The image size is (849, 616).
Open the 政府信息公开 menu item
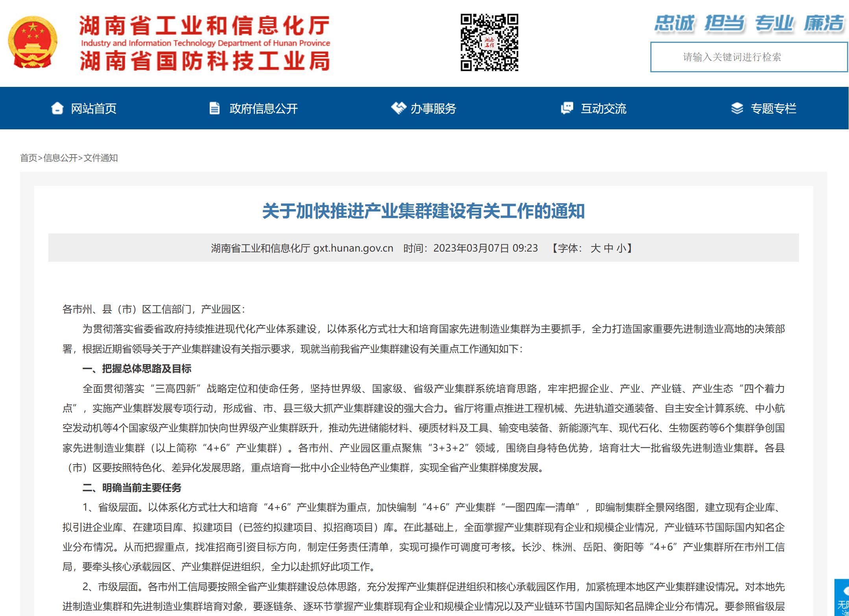pos(264,108)
